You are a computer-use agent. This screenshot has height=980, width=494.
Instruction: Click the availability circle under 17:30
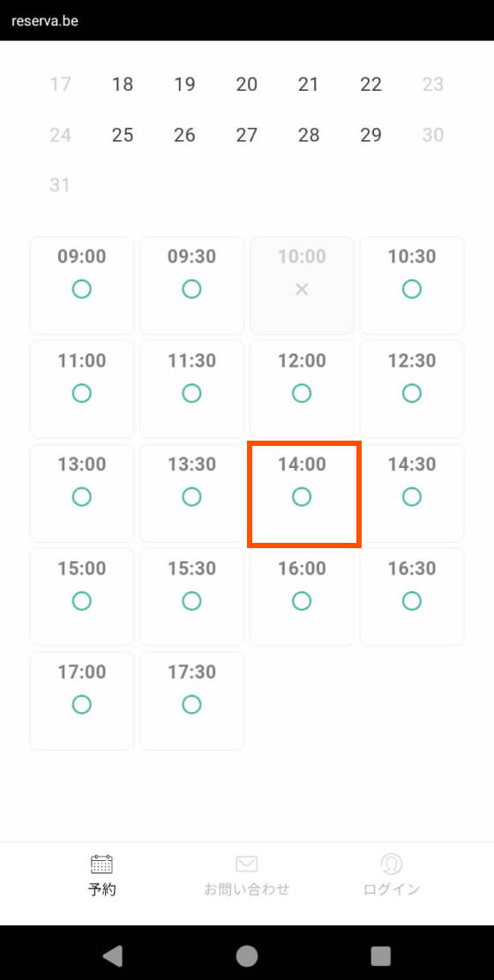tap(191, 704)
